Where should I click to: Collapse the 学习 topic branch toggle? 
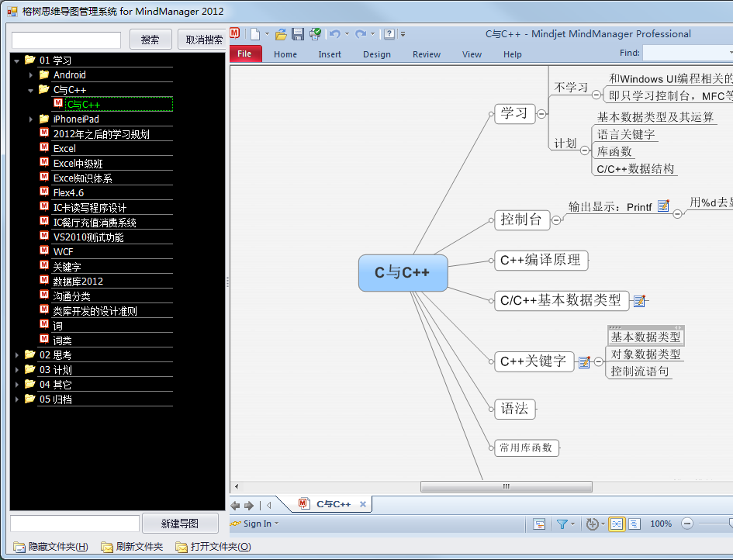coord(541,114)
